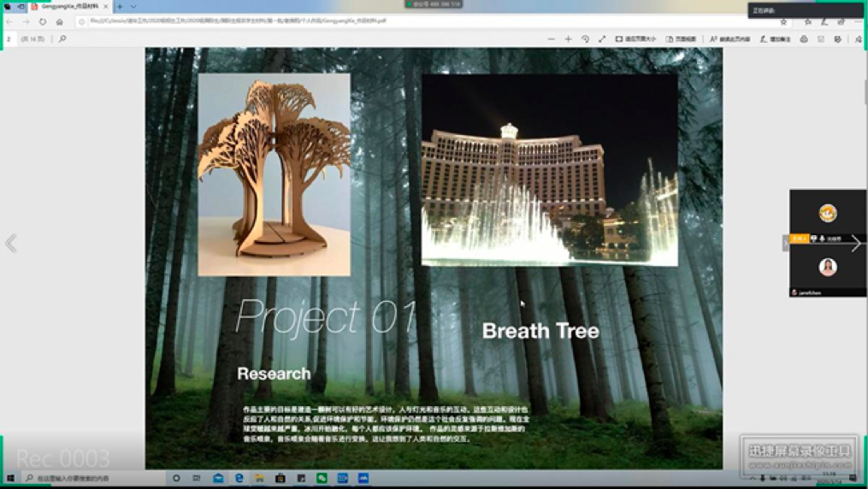Select the Add notes tool
The image size is (868, 489).
pos(775,39)
